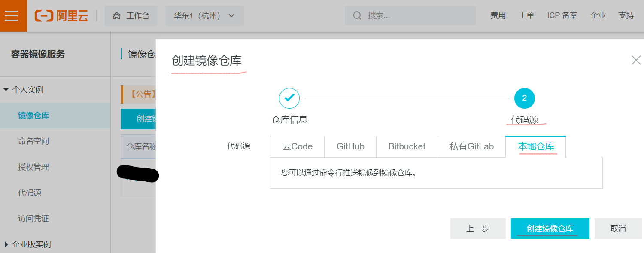Viewport: 644px width, 253px height.
Task: Select 镜像仓库 in the sidebar
Action: point(55,116)
